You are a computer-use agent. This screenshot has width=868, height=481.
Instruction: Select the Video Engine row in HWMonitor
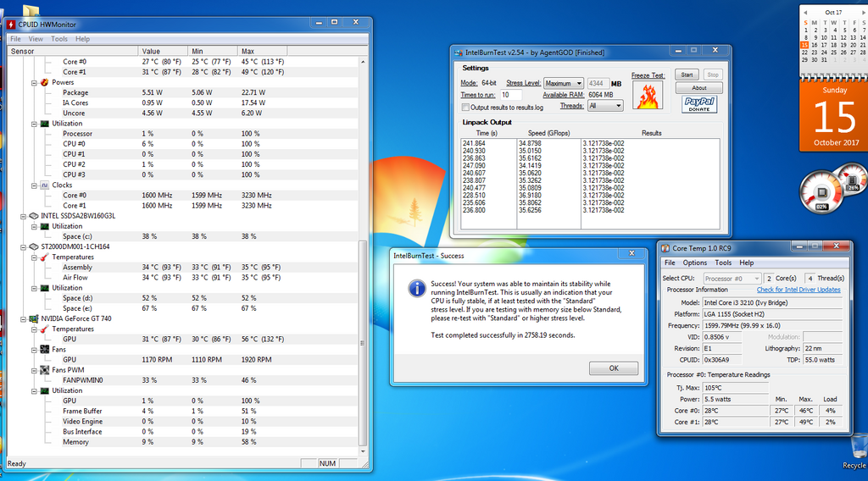(x=183, y=421)
